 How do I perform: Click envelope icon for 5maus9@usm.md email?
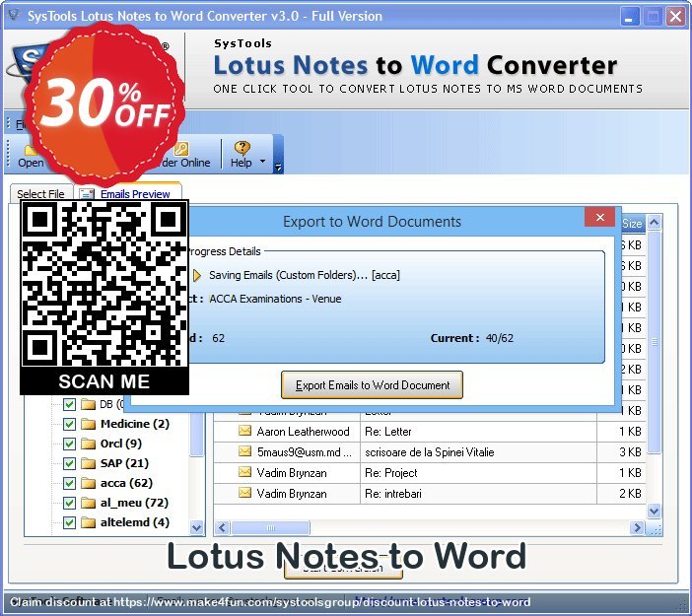(244, 451)
